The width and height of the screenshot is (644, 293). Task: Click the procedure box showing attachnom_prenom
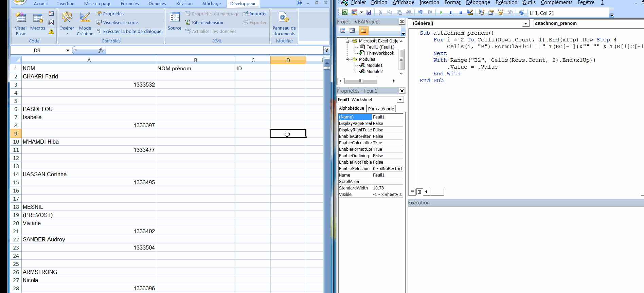point(589,23)
